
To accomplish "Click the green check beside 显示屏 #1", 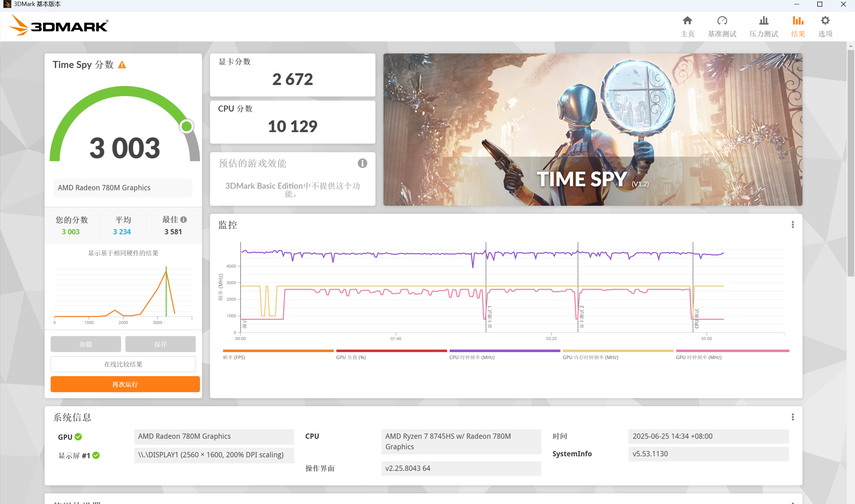I will 96,456.
